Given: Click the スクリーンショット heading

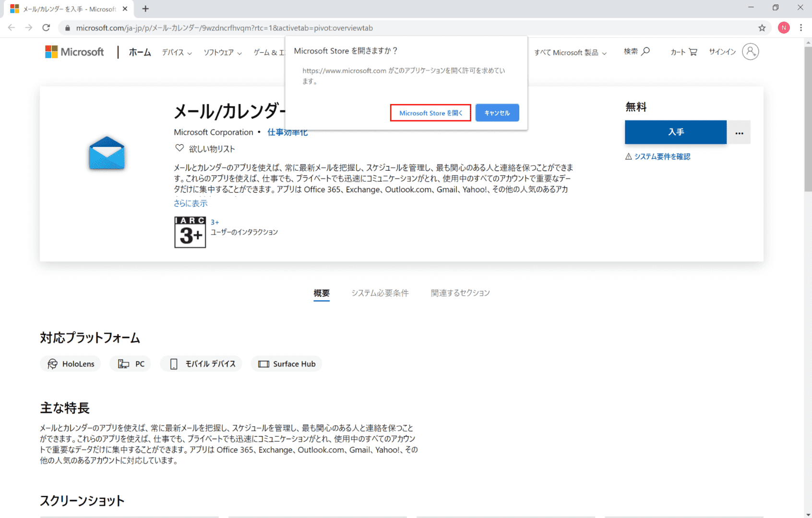Looking at the screenshot, I should (x=82, y=501).
